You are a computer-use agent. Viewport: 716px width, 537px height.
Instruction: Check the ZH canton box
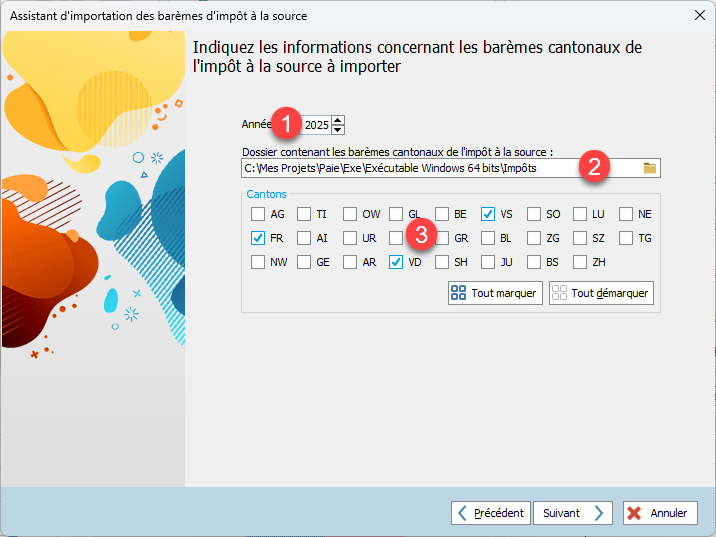pos(580,262)
